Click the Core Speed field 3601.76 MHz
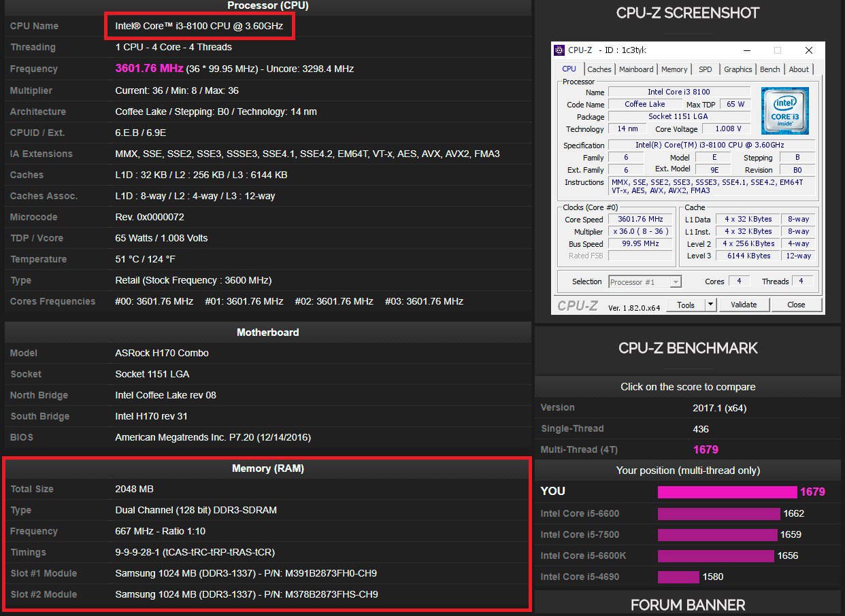The width and height of the screenshot is (845, 616). pyautogui.click(x=640, y=219)
